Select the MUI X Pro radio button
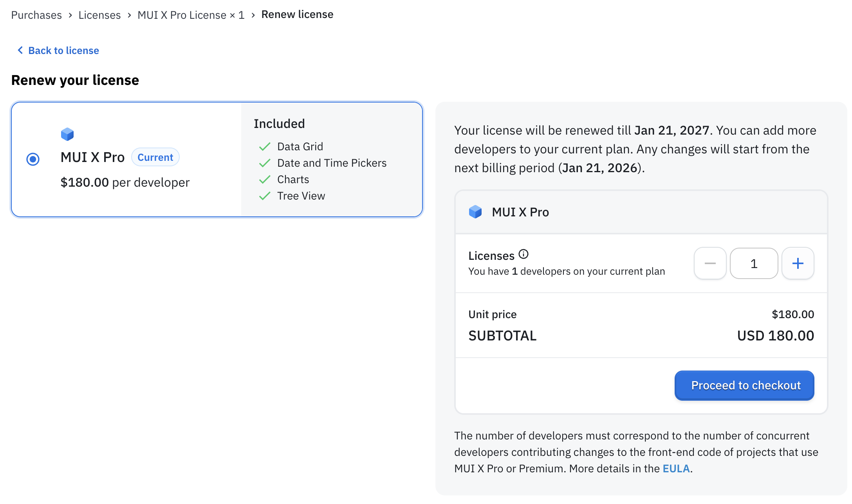This screenshot has height=504, width=852. tap(33, 159)
